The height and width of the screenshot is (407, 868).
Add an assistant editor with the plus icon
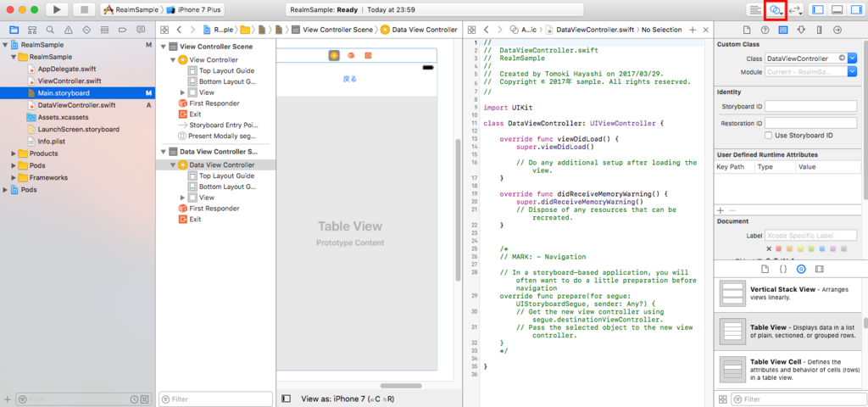pos(693,30)
